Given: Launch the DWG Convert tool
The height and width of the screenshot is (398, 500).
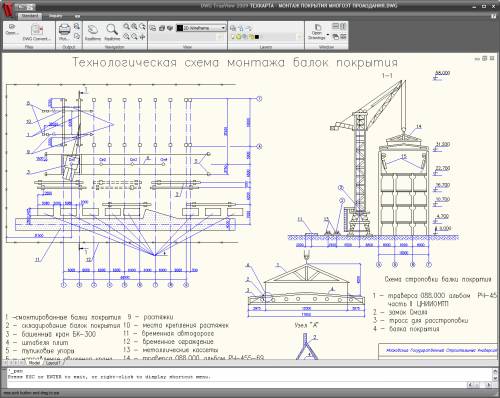Looking at the screenshot, I should pos(37,29).
